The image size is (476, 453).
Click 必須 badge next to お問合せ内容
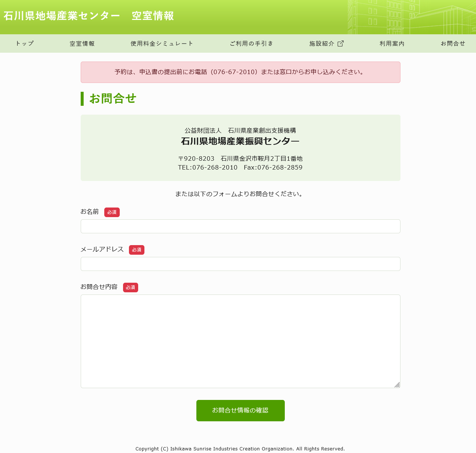pyautogui.click(x=130, y=288)
